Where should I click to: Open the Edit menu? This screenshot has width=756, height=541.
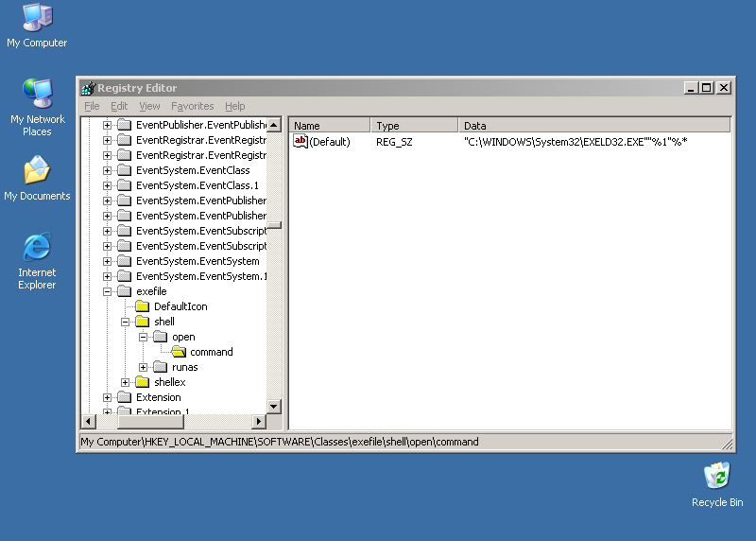click(x=119, y=106)
